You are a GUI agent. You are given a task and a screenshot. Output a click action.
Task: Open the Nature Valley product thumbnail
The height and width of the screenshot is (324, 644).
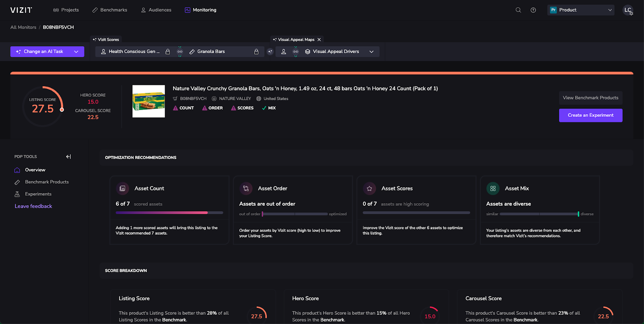(149, 101)
